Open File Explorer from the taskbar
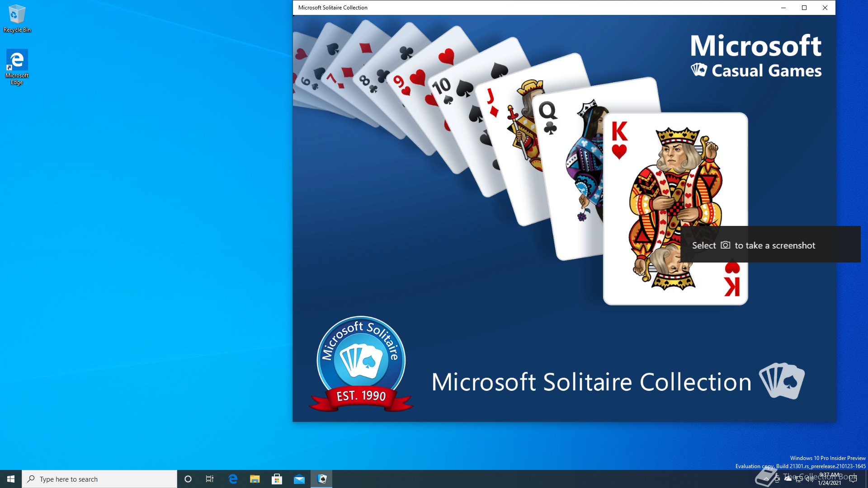Viewport: 868px width, 488px height. pos(255,479)
